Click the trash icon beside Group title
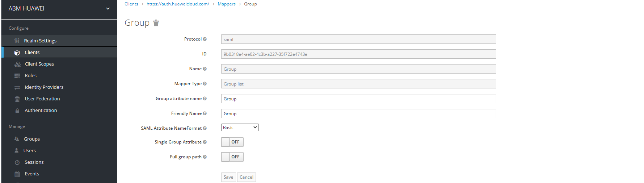 pos(156,23)
